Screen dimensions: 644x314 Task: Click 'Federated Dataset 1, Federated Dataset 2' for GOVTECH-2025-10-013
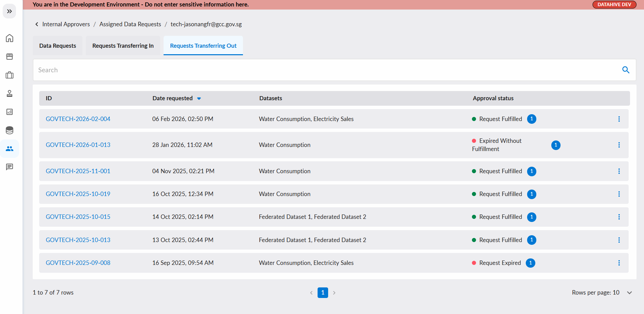pos(312,240)
